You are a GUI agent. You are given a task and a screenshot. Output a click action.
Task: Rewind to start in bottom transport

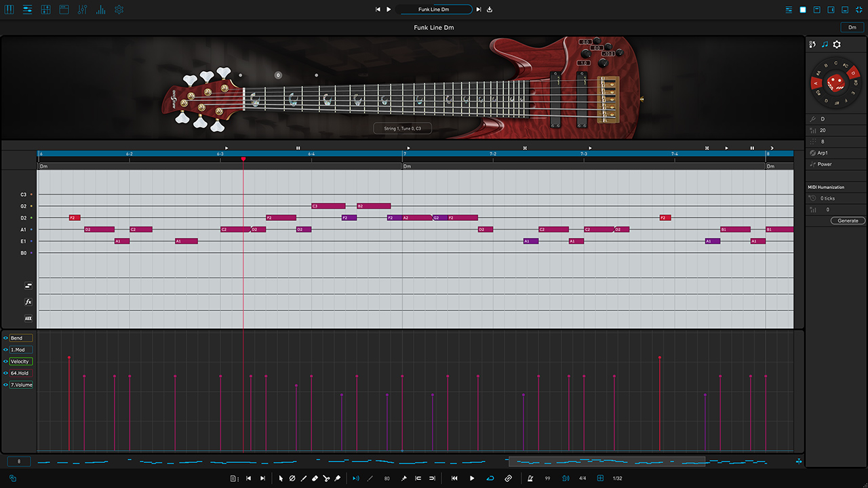click(454, 479)
